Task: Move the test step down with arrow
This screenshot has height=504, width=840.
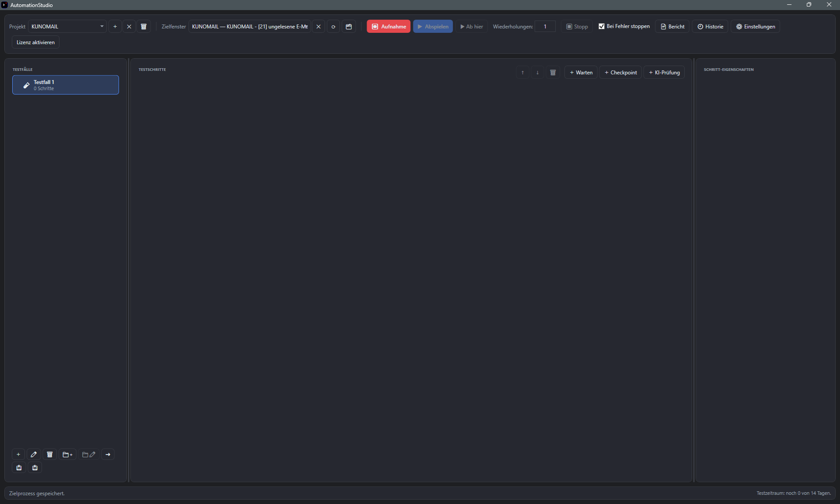Action: (538, 73)
